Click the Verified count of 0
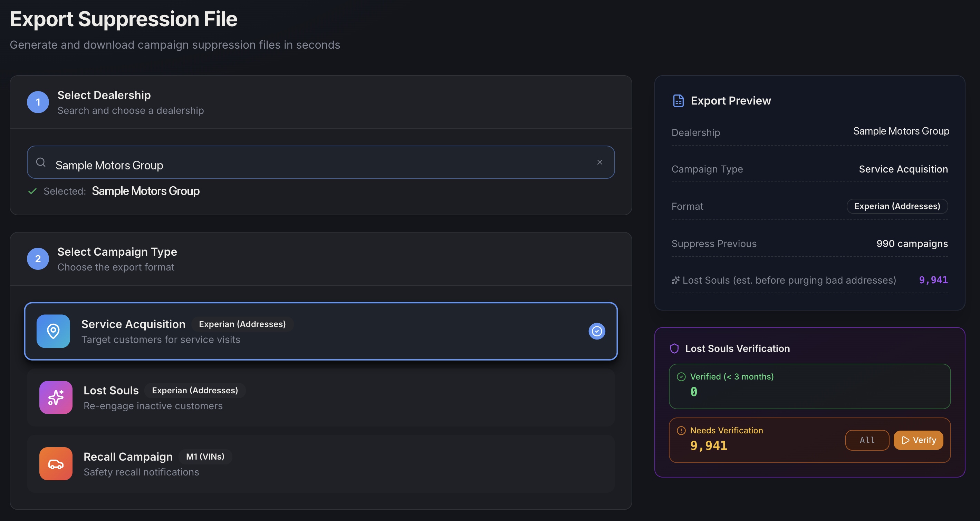The width and height of the screenshot is (980, 521). tap(694, 391)
